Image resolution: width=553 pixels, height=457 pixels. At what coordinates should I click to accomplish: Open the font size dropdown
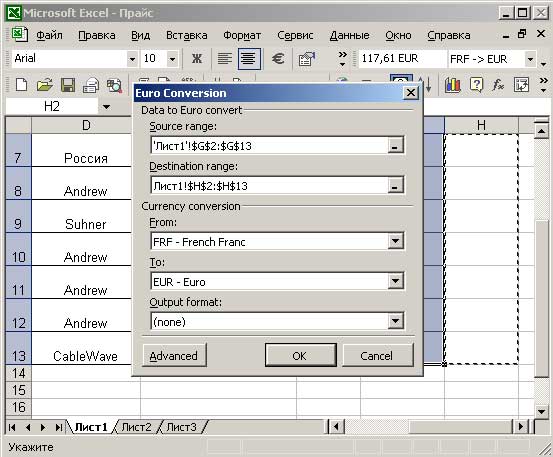click(172, 59)
